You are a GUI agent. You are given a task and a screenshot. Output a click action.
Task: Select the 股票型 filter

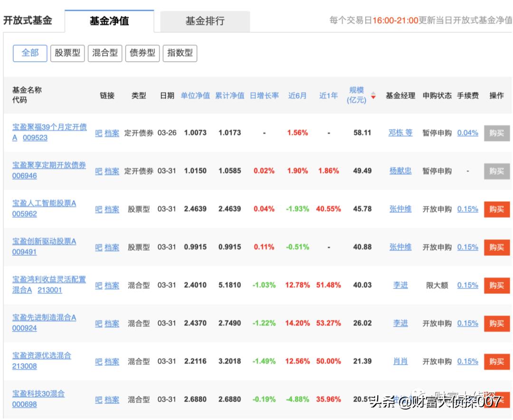(x=66, y=53)
